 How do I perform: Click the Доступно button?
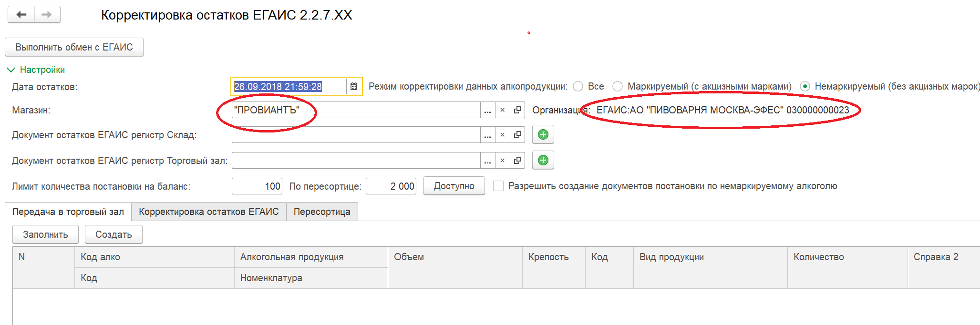(454, 186)
